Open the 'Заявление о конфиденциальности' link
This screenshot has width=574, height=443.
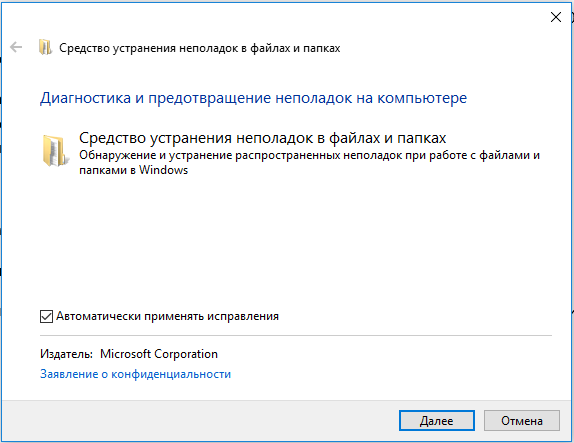(135, 374)
